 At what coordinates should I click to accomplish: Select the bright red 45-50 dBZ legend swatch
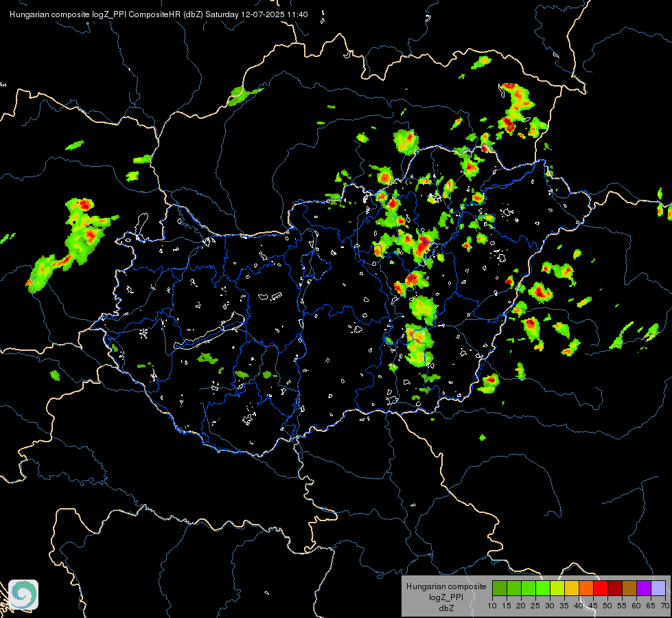coord(601,588)
